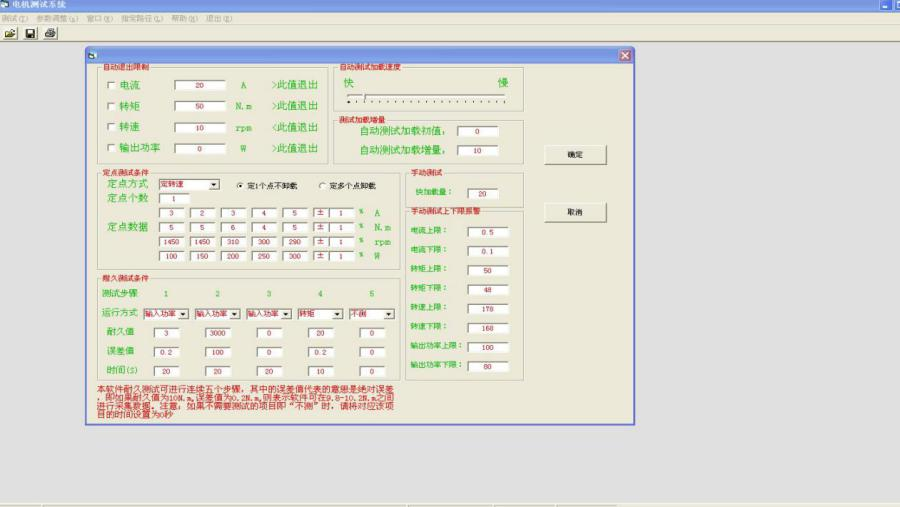Toggle the 输出功率 exit limit checkbox
This screenshot has width=900, height=507.
tap(111, 149)
